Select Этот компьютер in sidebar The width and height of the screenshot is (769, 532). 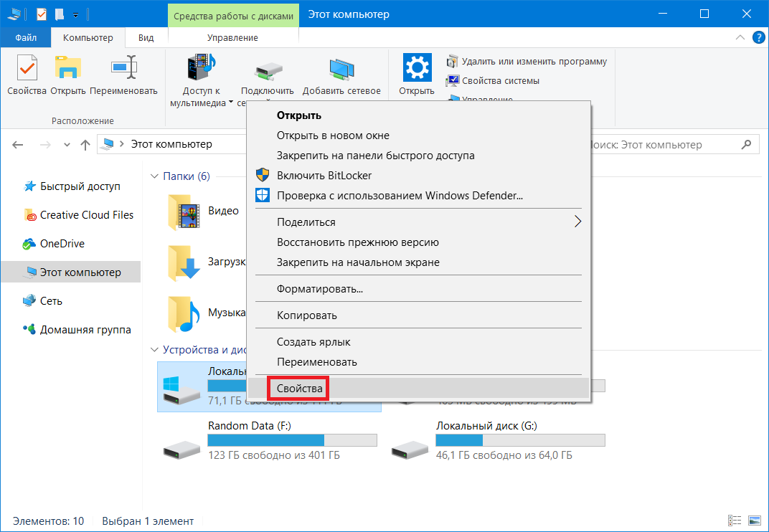71,272
